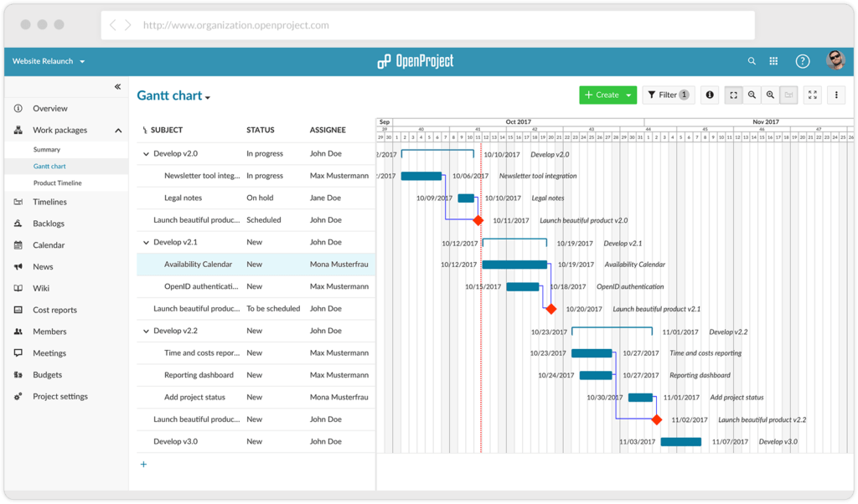Open the global search magnifier in the header
Viewport: 858px width, 504px height.
(x=752, y=60)
